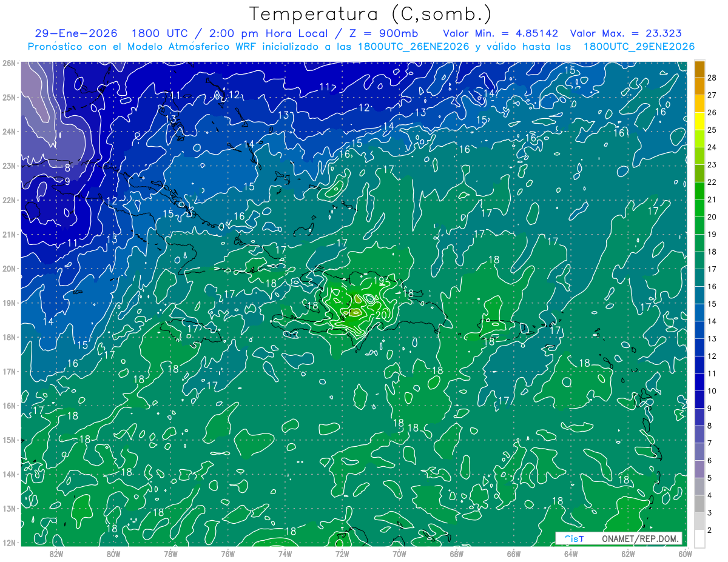The height and width of the screenshot is (562, 728).
Task: Click the "60W" longitude axis label
Action: (x=686, y=553)
